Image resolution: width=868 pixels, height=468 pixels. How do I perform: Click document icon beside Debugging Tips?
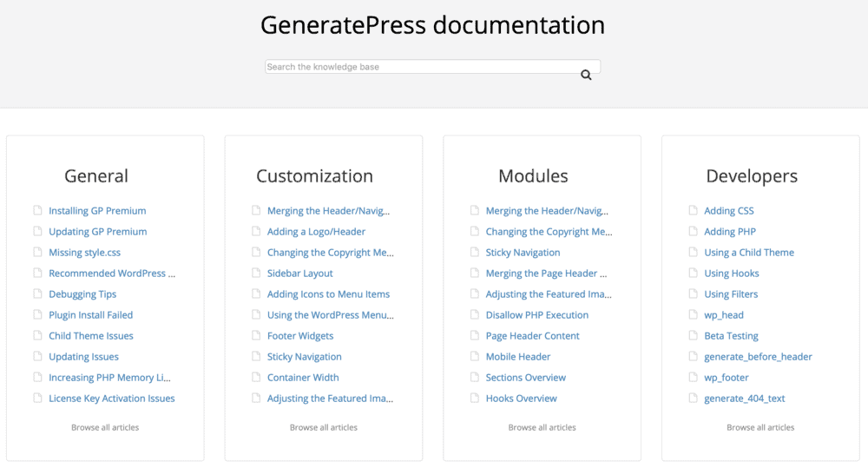37,293
